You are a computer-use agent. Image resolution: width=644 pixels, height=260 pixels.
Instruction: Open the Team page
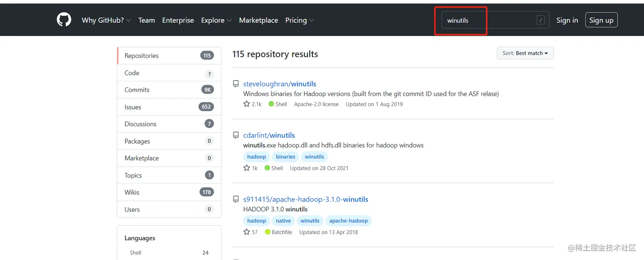tap(147, 20)
